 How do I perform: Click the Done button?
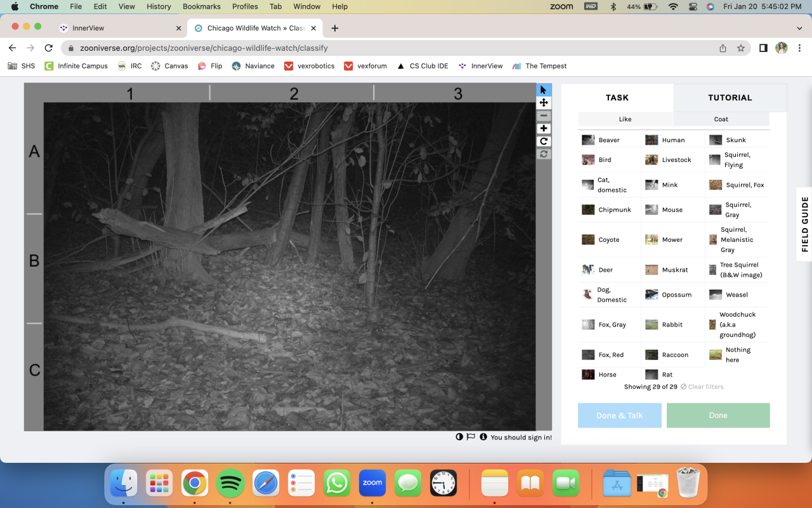point(718,415)
